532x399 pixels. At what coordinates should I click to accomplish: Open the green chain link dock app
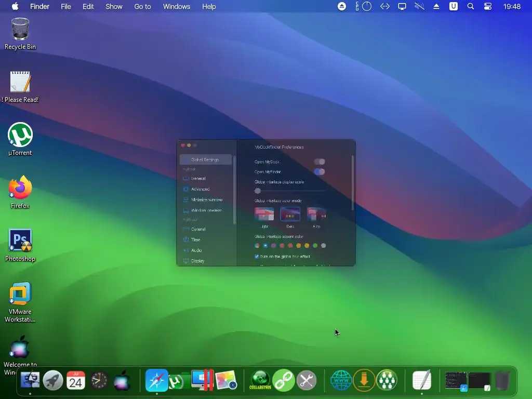(x=283, y=380)
